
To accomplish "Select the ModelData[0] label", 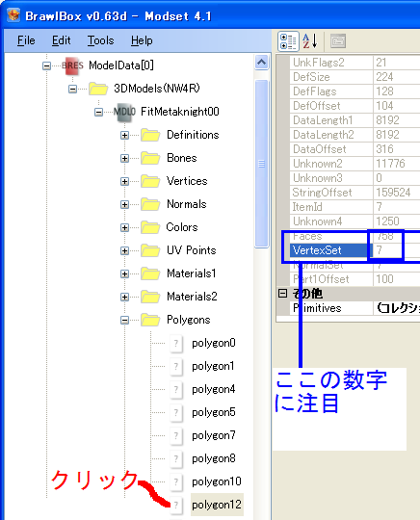I will pyautogui.click(x=121, y=65).
